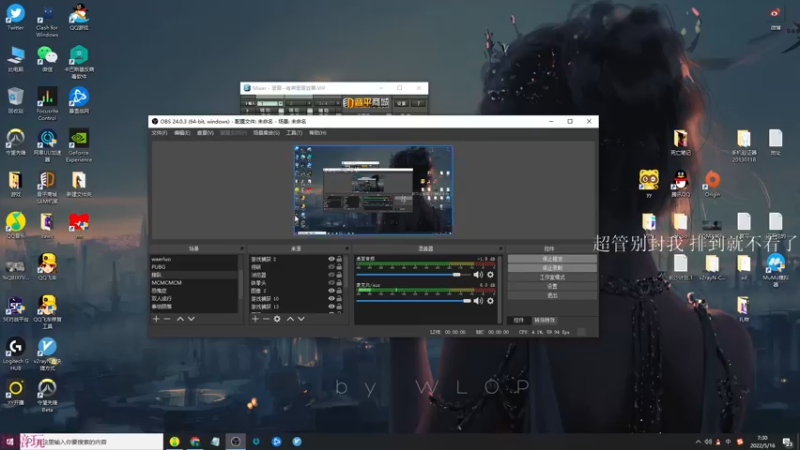
Task: Toggle visibility of the third source row
Action: (331, 275)
